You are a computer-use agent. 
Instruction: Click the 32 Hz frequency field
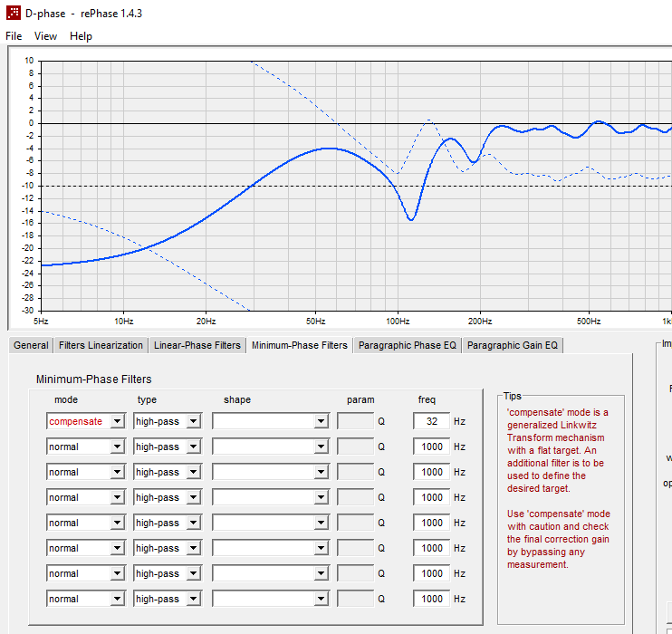coord(432,421)
